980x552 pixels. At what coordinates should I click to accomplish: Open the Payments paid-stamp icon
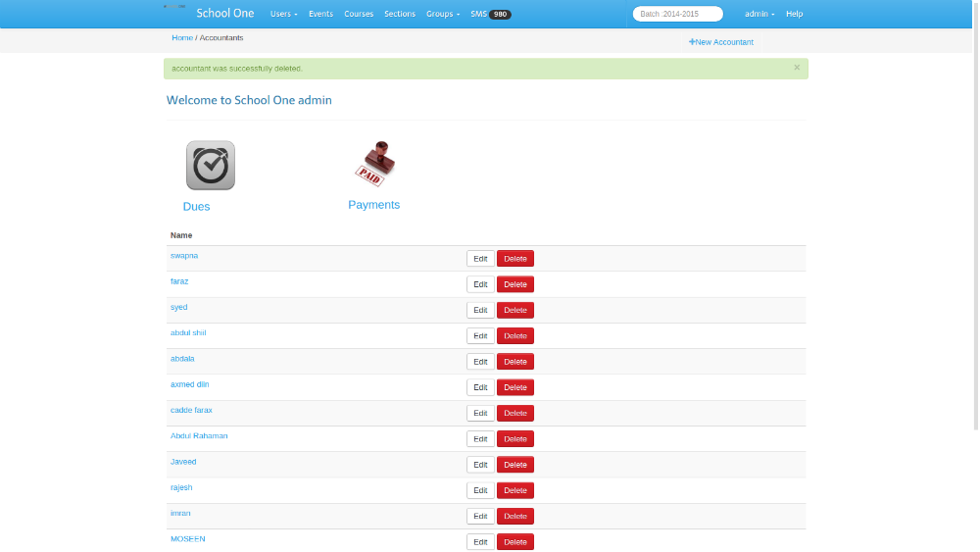pos(373,164)
